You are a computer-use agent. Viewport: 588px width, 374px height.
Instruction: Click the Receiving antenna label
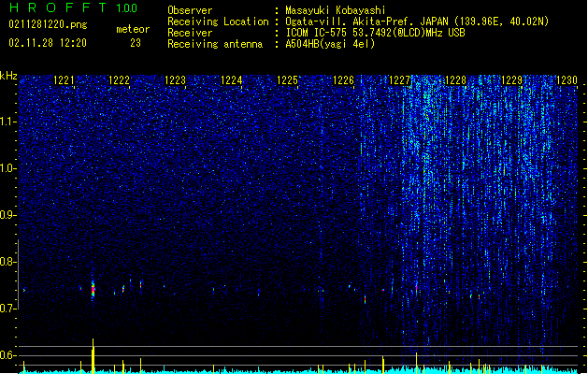coord(215,44)
